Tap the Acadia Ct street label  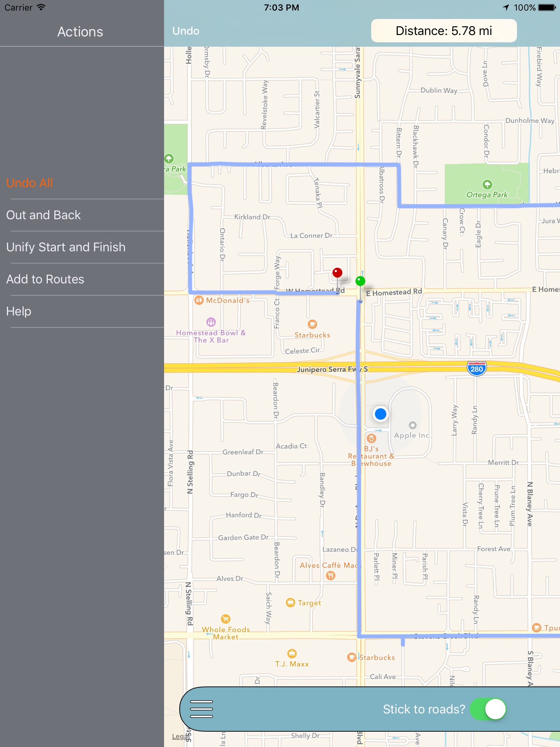point(292,446)
